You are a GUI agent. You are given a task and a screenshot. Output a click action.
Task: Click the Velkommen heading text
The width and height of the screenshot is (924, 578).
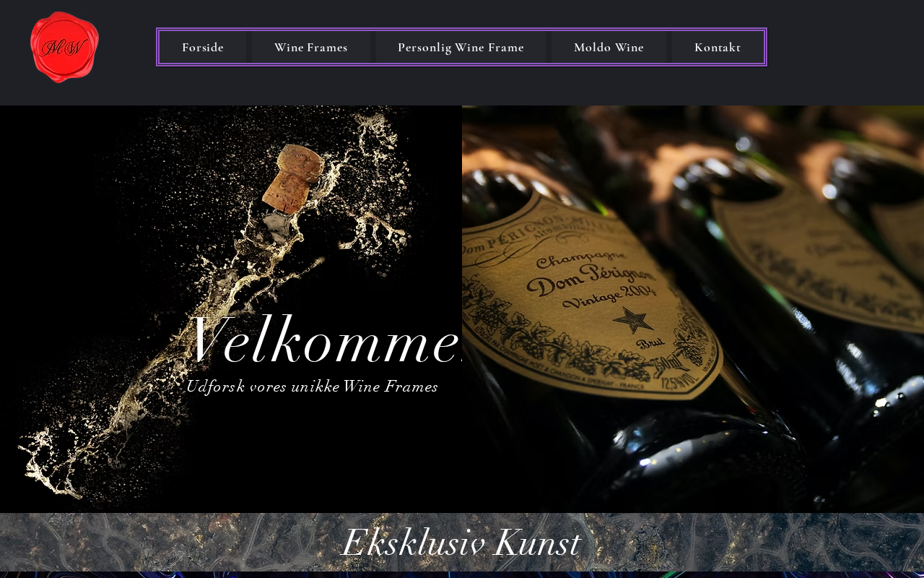(325, 341)
